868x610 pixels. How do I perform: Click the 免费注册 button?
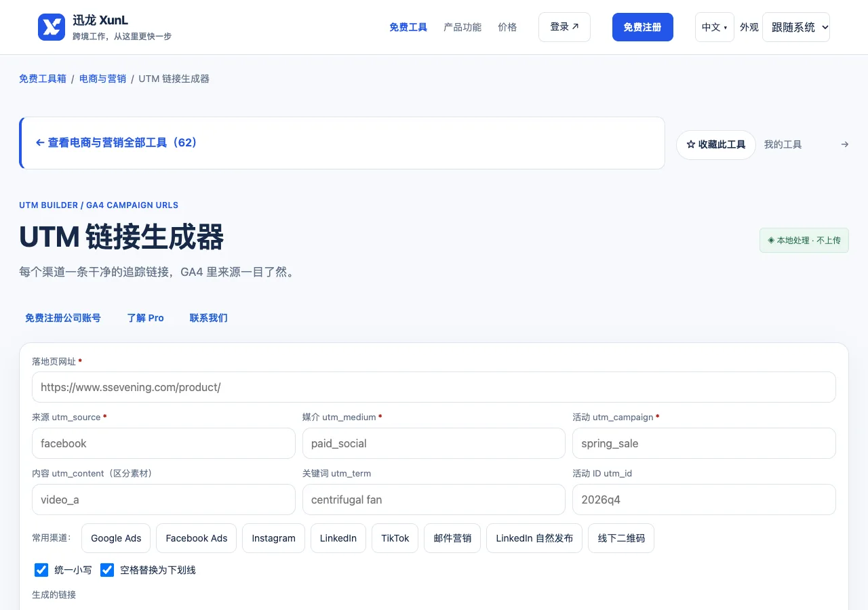[642, 27]
